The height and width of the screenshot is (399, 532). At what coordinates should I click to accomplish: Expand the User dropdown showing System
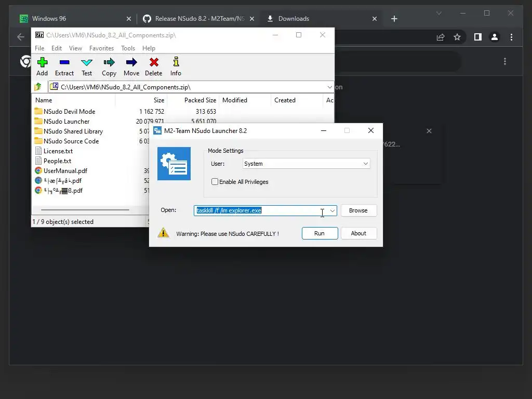307,164
